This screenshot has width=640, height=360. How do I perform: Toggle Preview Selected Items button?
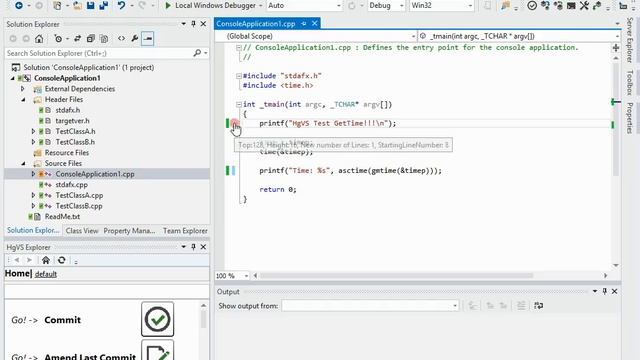(x=148, y=39)
